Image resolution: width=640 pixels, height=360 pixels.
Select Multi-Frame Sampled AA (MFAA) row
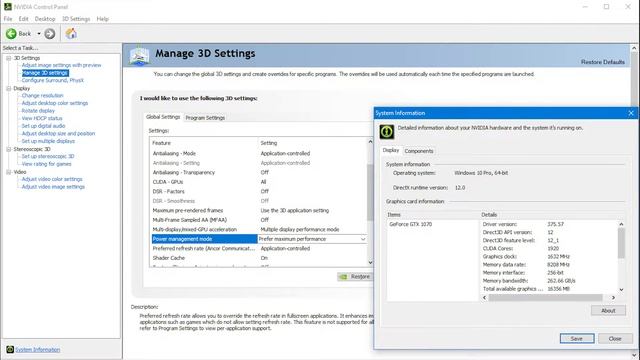pos(259,220)
